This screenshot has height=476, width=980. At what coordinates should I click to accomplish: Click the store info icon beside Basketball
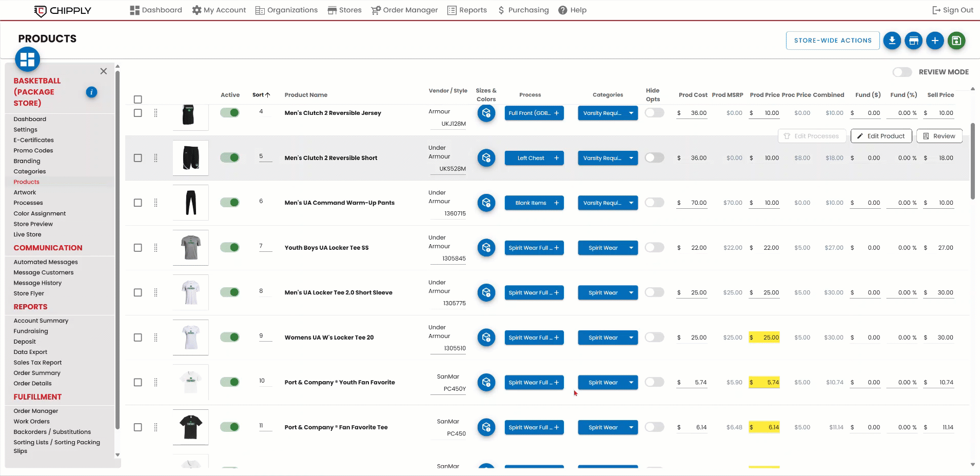click(91, 92)
